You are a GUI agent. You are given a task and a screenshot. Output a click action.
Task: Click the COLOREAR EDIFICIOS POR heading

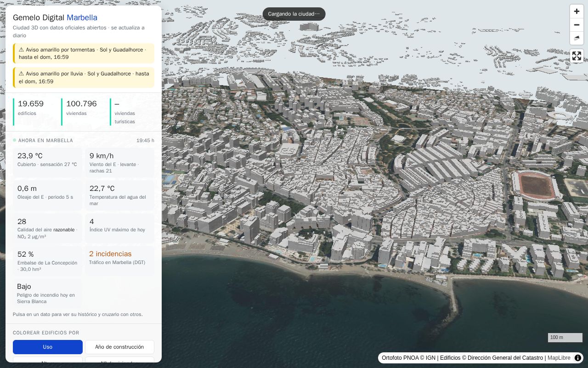tap(46, 333)
